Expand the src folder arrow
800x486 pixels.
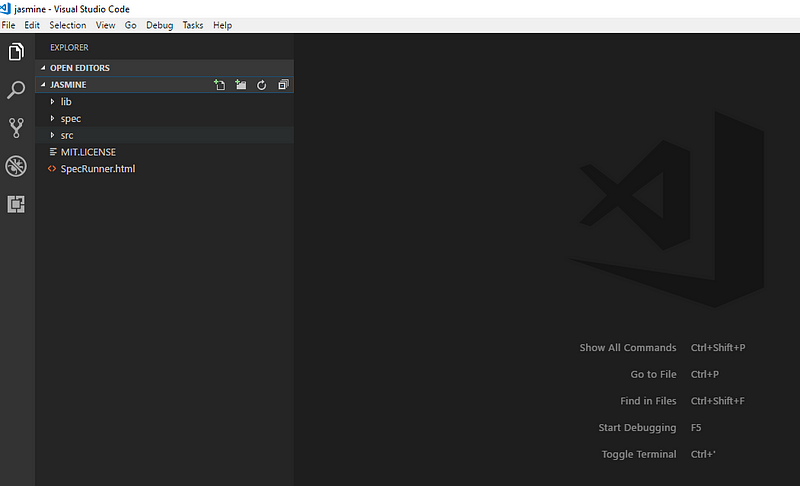(x=52, y=135)
